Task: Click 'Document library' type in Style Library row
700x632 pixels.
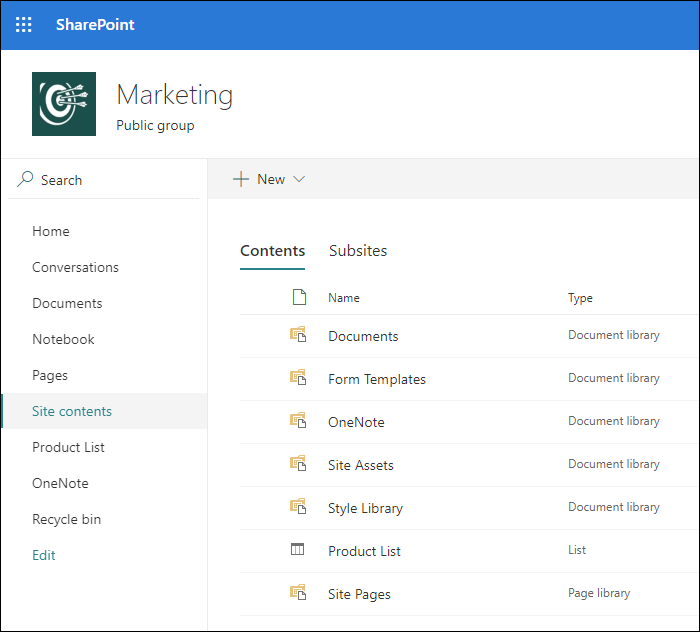Action: 614,507
